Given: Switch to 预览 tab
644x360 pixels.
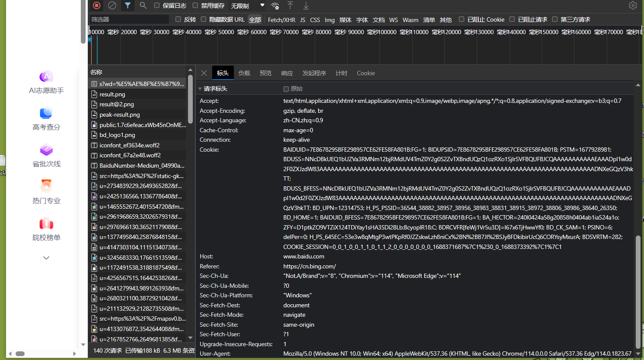Looking at the screenshot, I should (x=265, y=73).
